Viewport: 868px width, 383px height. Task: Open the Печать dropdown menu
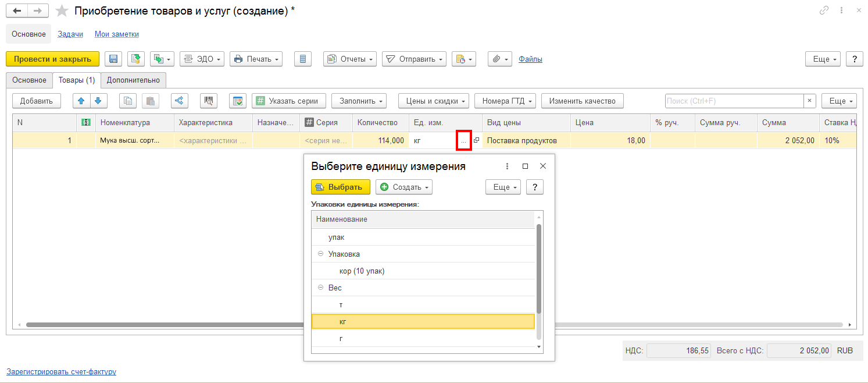(256, 59)
